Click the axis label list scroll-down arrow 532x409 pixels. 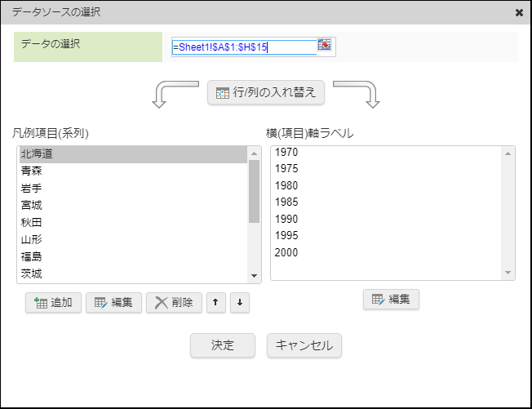[508, 273]
